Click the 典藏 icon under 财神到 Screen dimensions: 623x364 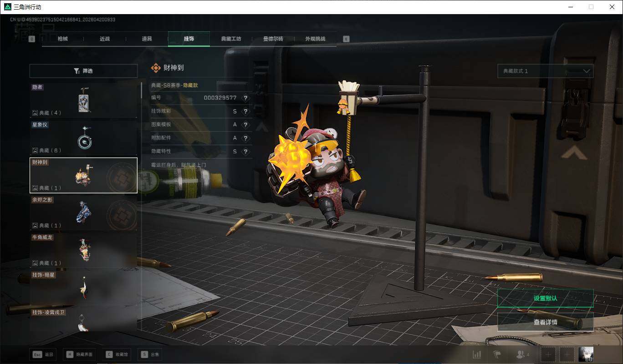click(x=35, y=188)
